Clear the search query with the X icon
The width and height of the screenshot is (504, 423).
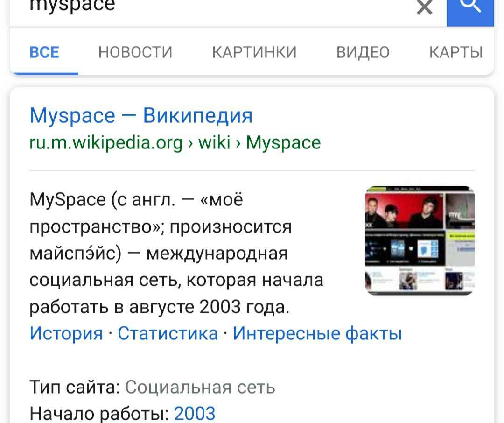tap(424, 7)
